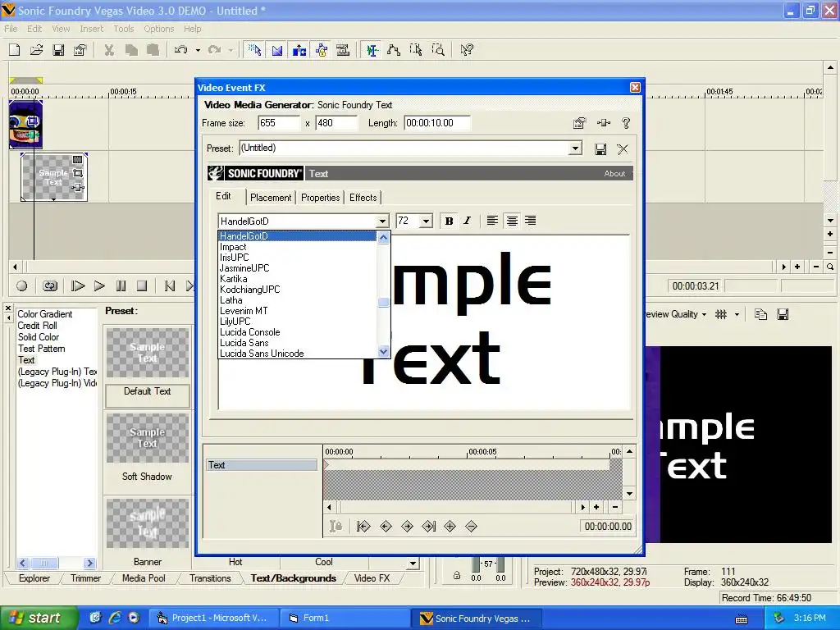Screen dimensions: 840x630
Task: Click the What's This help icon
Action: [x=467, y=50]
